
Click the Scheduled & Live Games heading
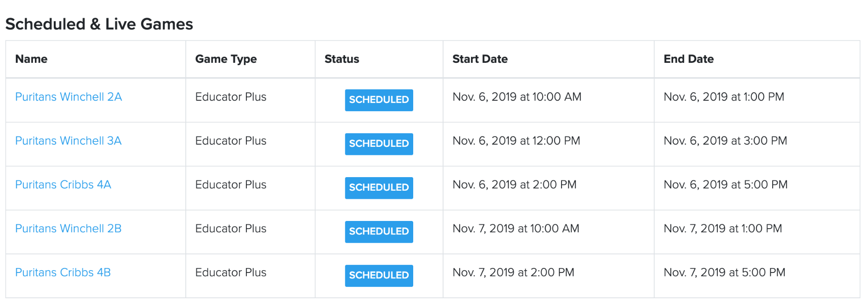[x=99, y=24]
